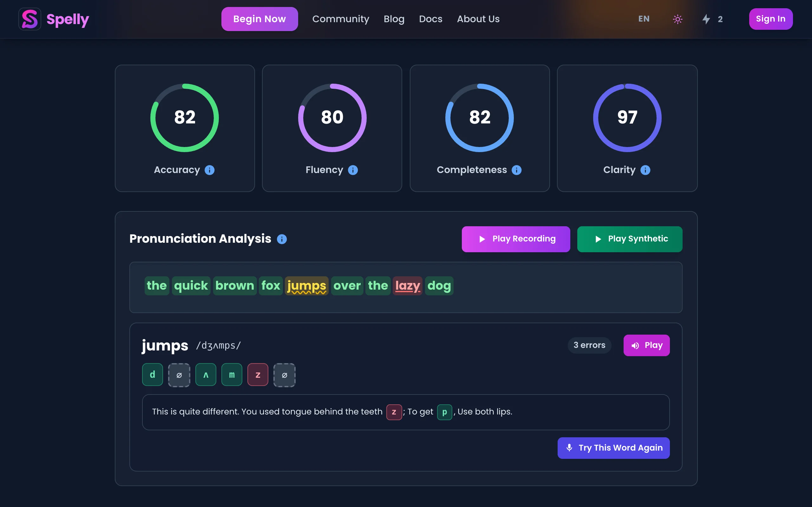
Task: Click the lightning bolt credits icon
Action: click(706, 19)
